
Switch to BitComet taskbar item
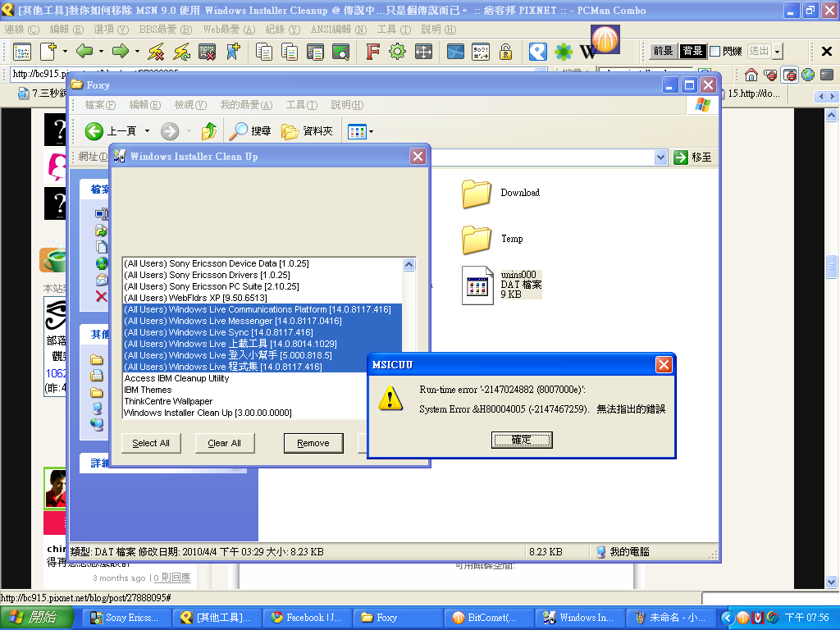[x=489, y=618]
